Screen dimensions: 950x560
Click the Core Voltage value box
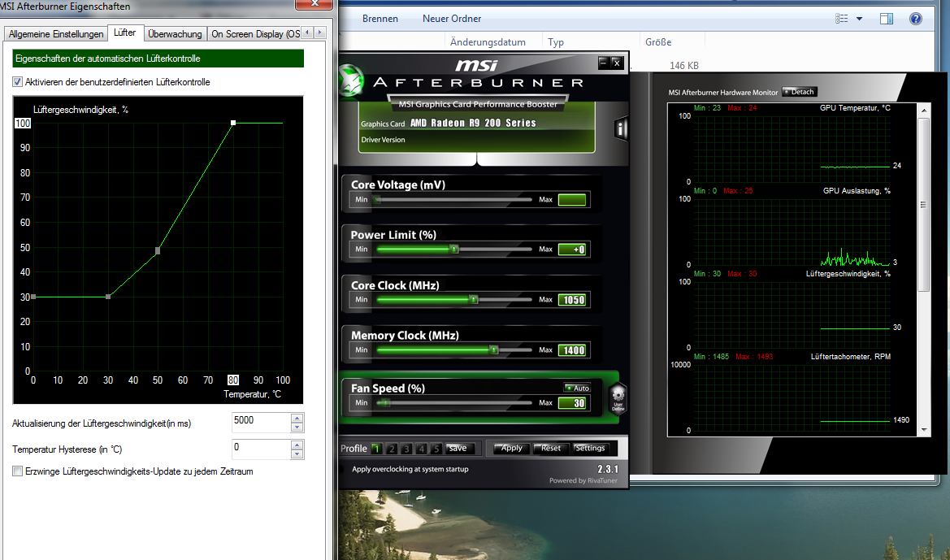(x=572, y=200)
